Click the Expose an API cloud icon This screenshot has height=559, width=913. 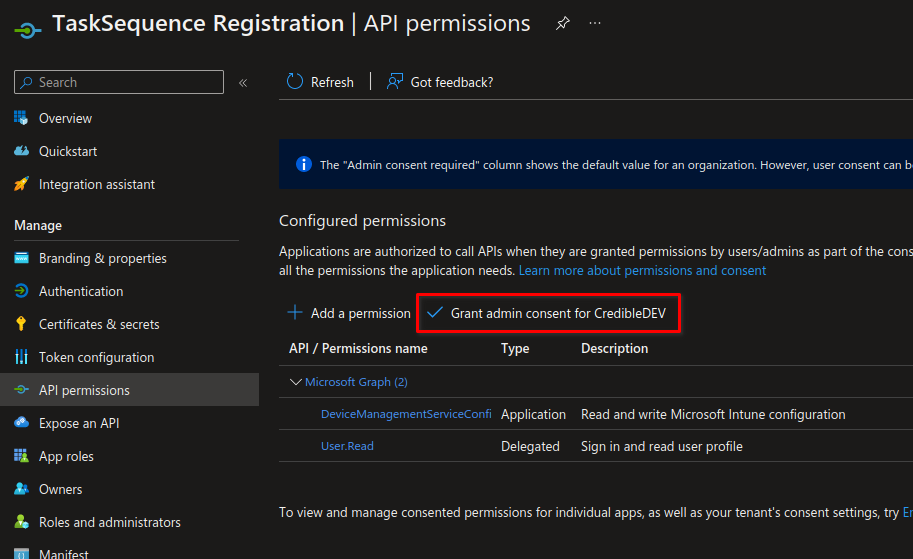[22, 422]
